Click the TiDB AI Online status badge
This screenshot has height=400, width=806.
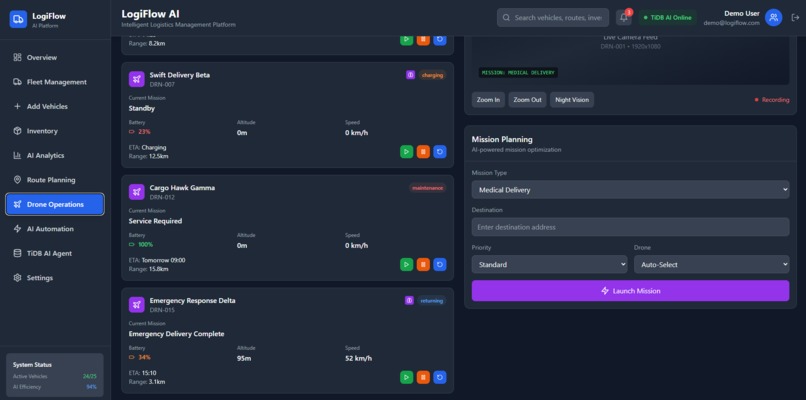(668, 17)
